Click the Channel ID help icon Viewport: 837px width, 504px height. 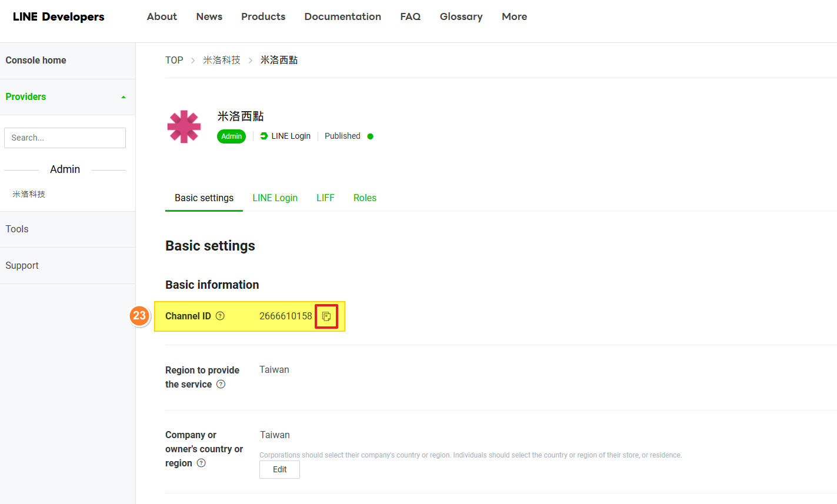220,316
